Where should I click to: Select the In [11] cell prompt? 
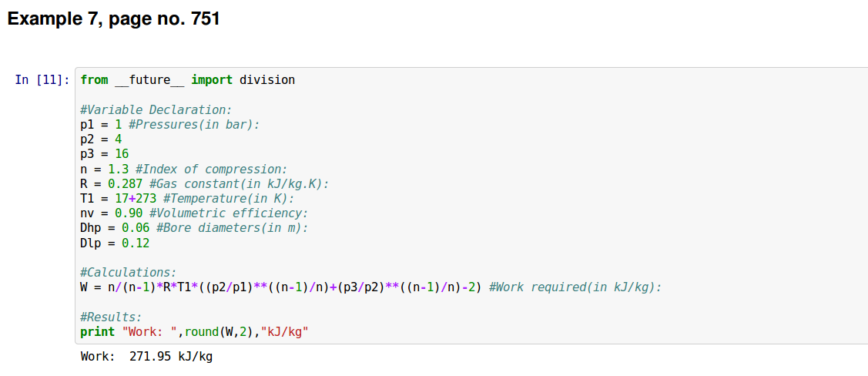click(42, 80)
